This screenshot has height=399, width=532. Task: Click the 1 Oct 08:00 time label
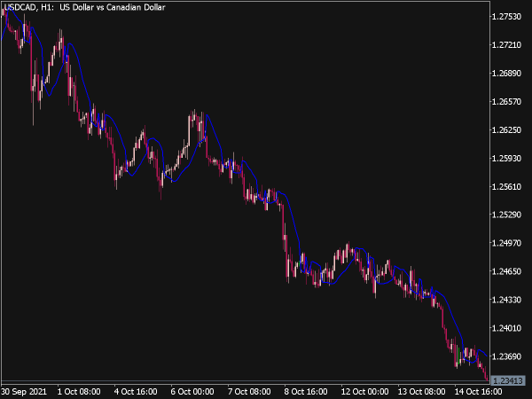pos(79,392)
